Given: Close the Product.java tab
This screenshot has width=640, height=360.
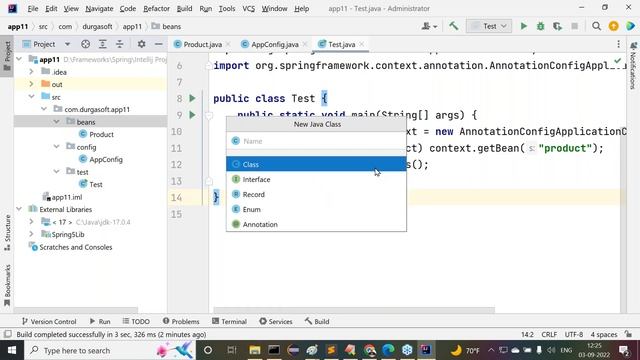Looking at the screenshot, I should [228, 44].
